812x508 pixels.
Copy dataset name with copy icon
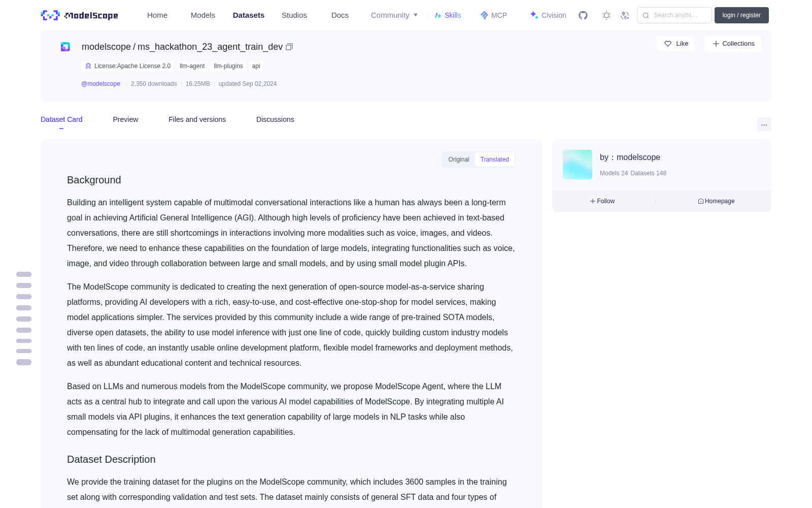coord(289,47)
